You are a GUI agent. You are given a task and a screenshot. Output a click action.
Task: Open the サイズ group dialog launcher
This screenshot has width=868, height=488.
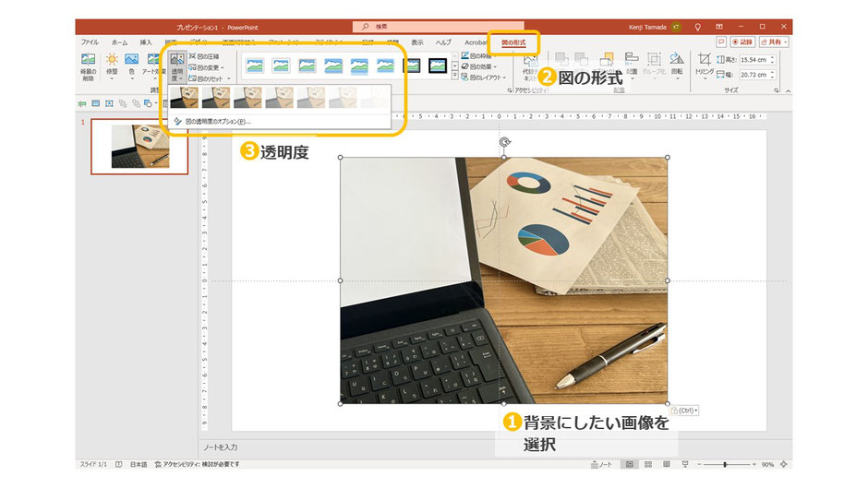click(776, 89)
